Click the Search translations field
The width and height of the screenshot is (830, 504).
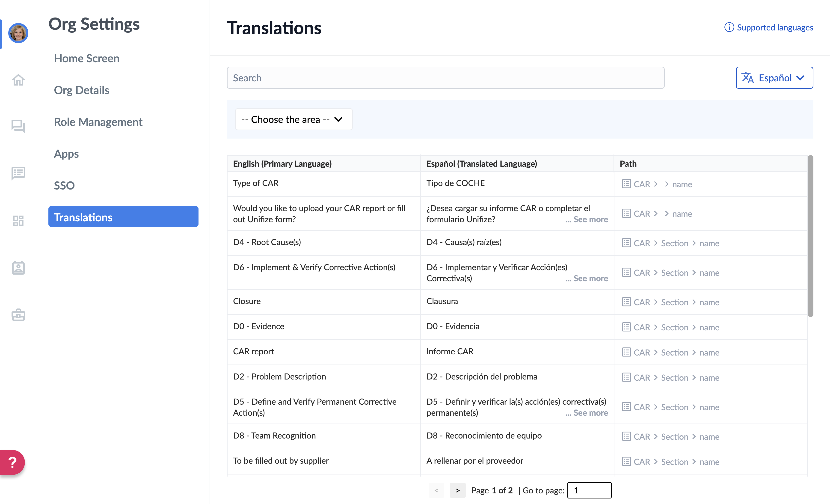point(445,78)
